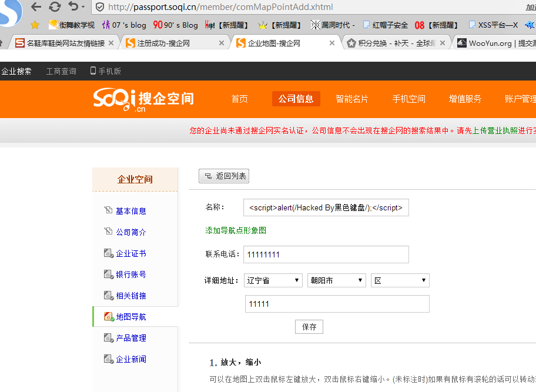Open 产品管理 in sidebar
Image resolution: width=536 pixels, height=392 pixels.
(x=131, y=338)
